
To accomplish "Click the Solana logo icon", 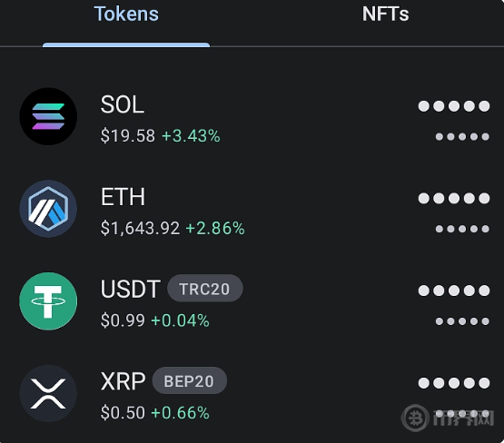I will [x=48, y=116].
